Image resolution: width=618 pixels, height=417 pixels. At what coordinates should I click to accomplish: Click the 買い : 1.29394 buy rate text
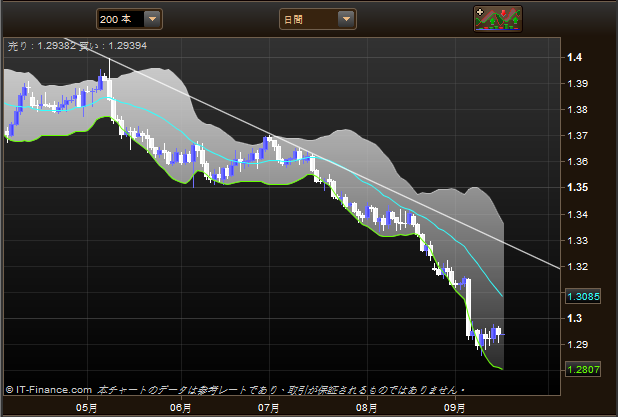point(113,46)
